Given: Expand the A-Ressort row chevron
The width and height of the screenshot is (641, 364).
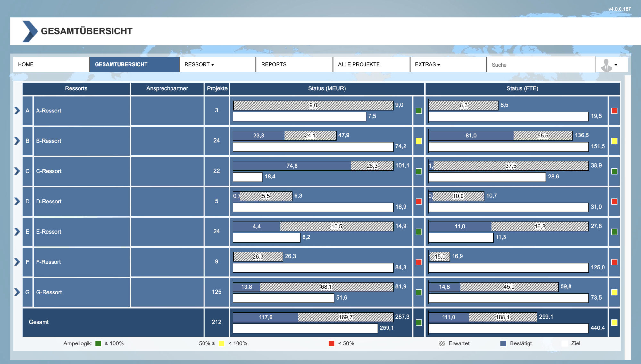Looking at the screenshot, I should 17,111.
